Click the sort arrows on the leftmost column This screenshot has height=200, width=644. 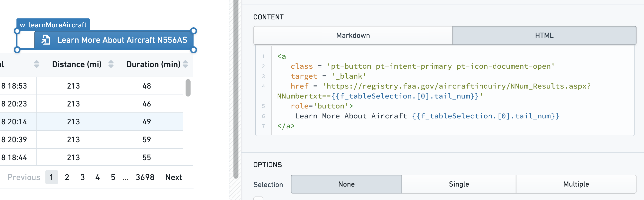click(x=36, y=64)
